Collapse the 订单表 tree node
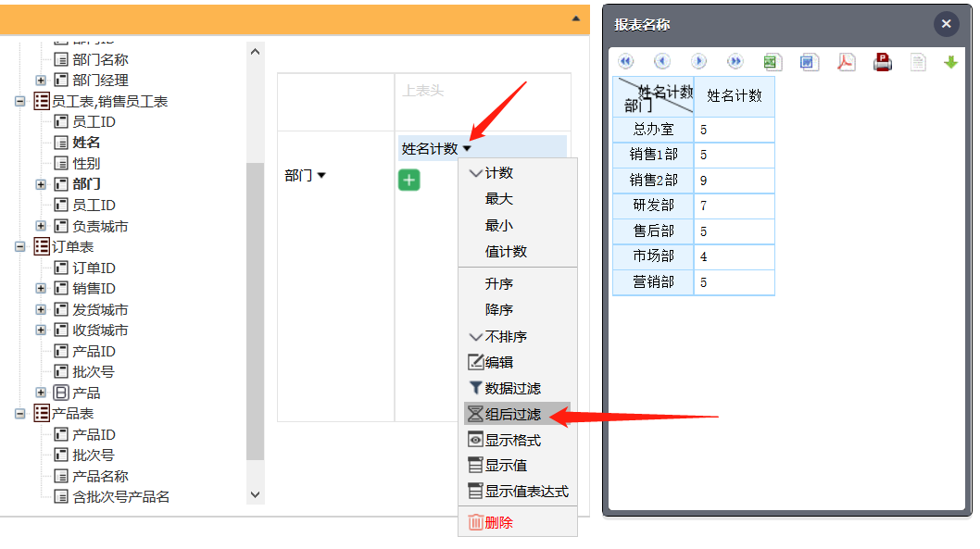This screenshot has width=980, height=549. coord(20,246)
